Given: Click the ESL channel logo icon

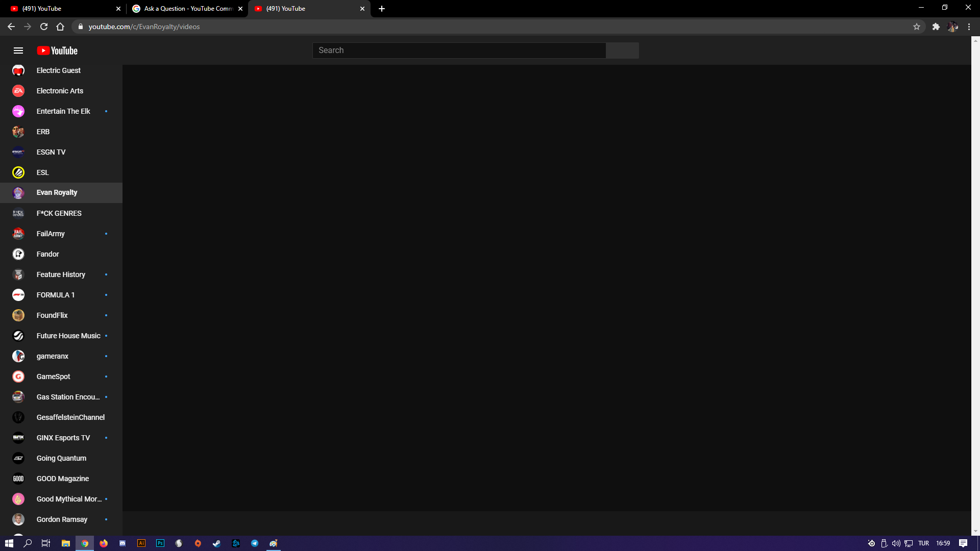Looking at the screenshot, I should 18,172.
